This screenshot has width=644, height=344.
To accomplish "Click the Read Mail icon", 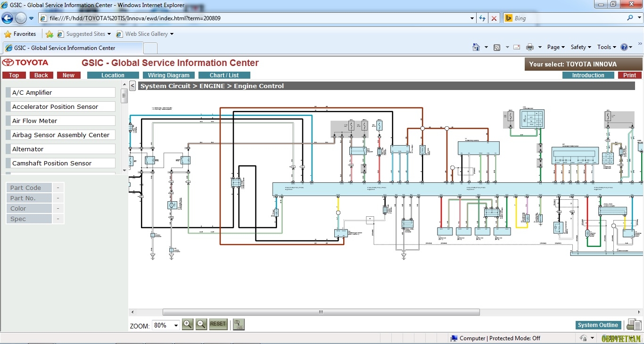I will coord(517,47).
